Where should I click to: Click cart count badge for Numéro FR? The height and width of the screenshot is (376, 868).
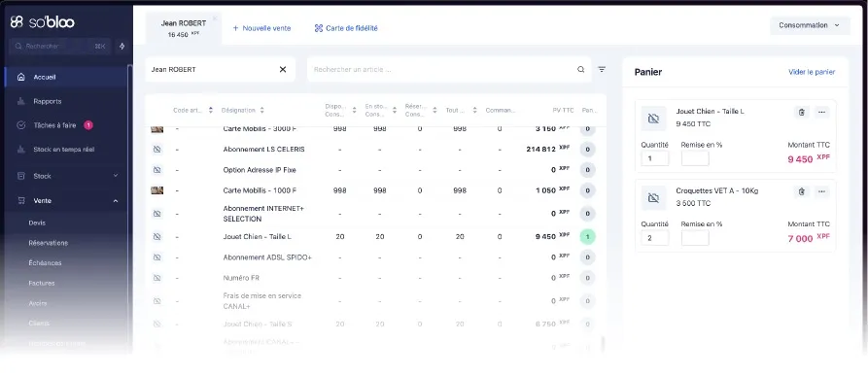[587, 278]
